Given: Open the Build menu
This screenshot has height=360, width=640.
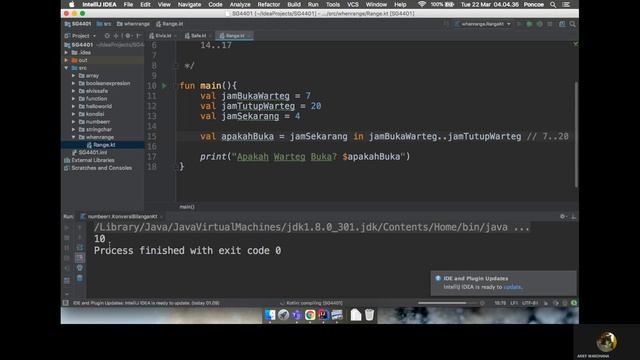Looking at the screenshot, I should (x=294, y=4).
